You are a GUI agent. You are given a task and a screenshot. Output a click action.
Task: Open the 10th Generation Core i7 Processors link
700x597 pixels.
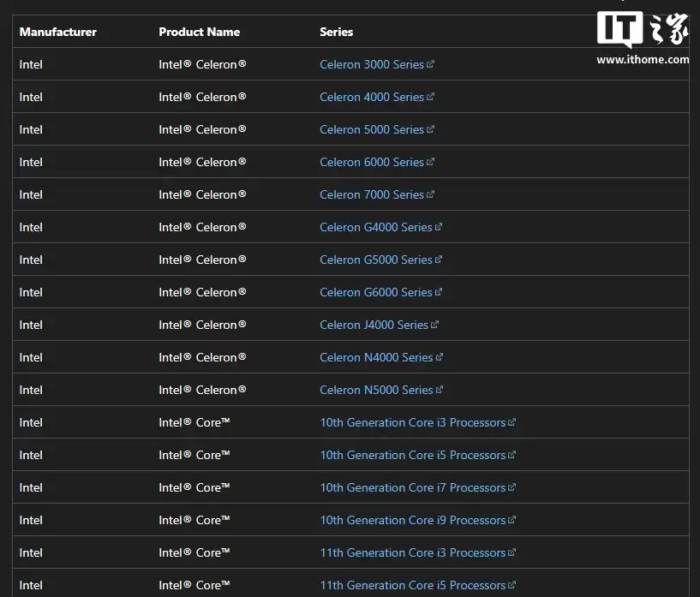click(x=411, y=487)
